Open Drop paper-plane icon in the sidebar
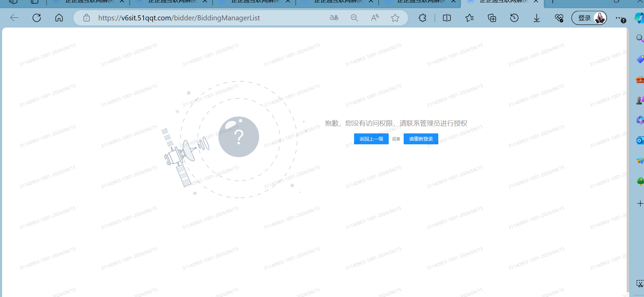 pos(640,161)
